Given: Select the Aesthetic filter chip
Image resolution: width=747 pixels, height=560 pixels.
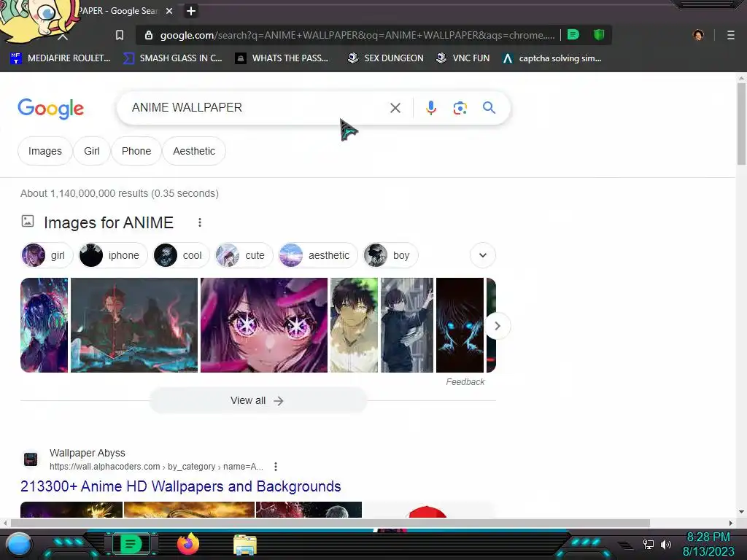Looking at the screenshot, I should click(x=194, y=151).
